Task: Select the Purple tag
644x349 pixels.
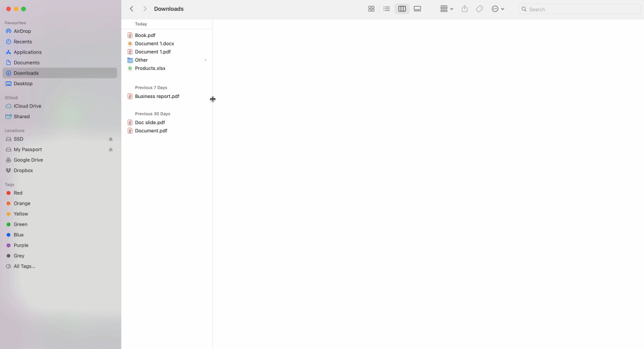Action: 60,246
